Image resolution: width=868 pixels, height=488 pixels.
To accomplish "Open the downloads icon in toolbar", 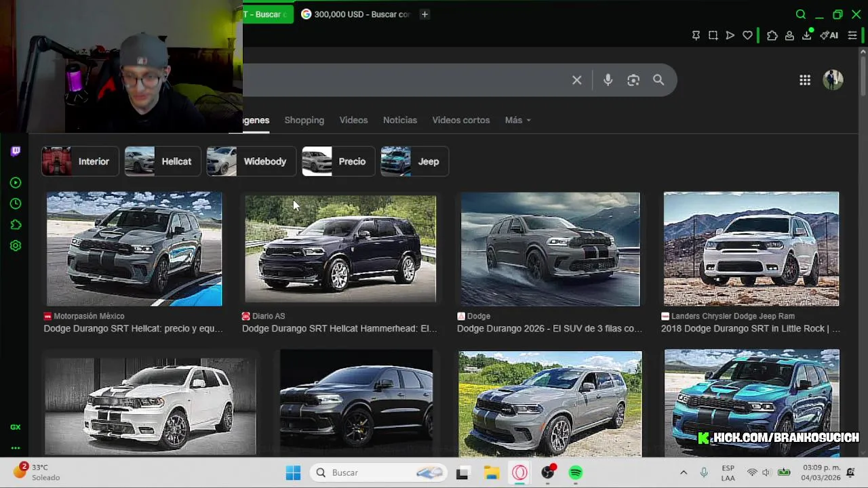I will click(x=807, y=35).
